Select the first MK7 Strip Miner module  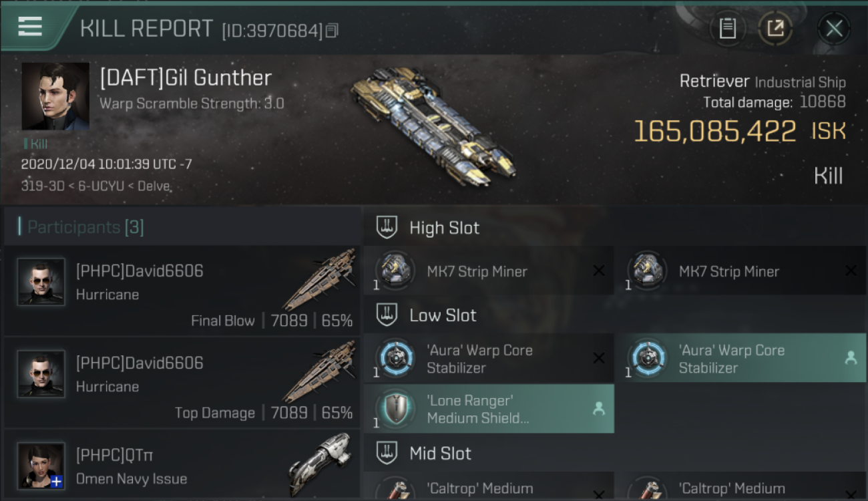pos(489,271)
